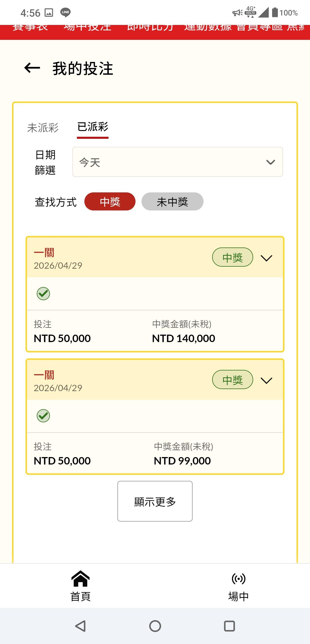The width and height of the screenshot is (310, 644).
Task: Tap green checkmark in NTD 99,000 bet
Action: pyautogui.click(x=43, y=416)
